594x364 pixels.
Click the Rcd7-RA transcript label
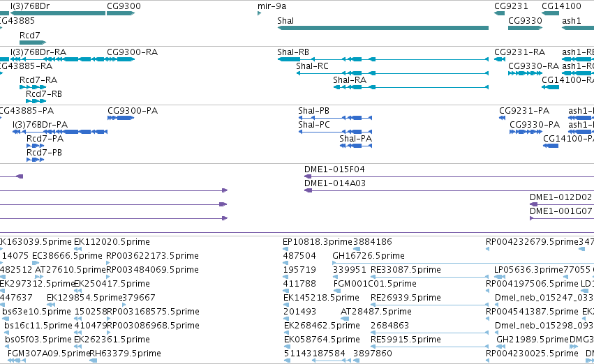click(38, 80)
